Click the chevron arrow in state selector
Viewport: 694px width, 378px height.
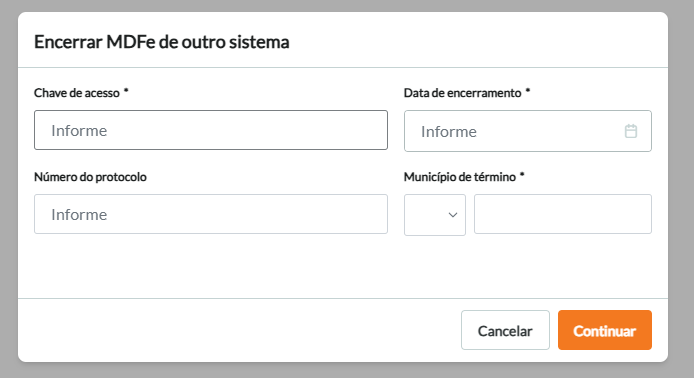pos(452,215)
